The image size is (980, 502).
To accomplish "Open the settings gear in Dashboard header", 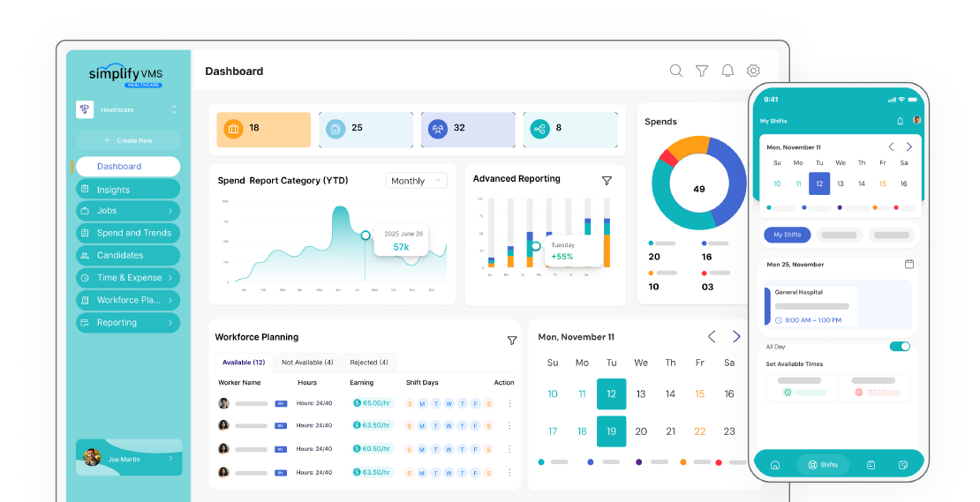I will pyautogui.click(x=753, y=71).
